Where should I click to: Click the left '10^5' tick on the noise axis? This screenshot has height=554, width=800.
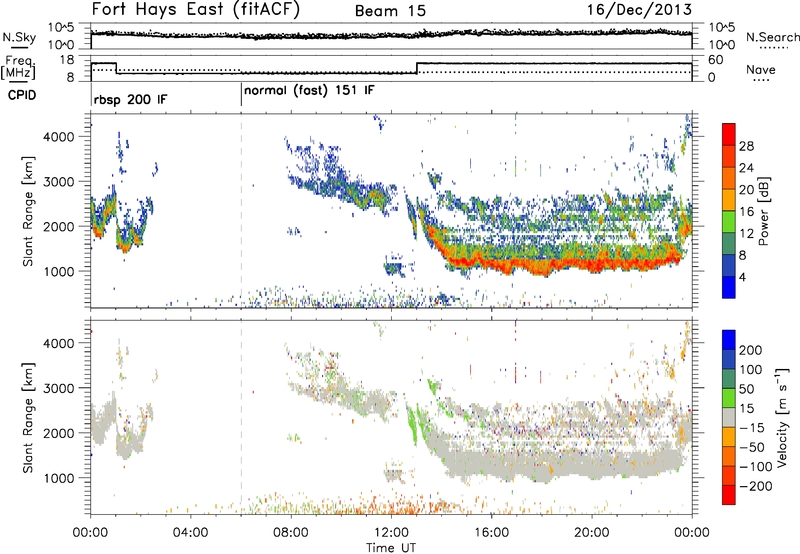point(62,27)
